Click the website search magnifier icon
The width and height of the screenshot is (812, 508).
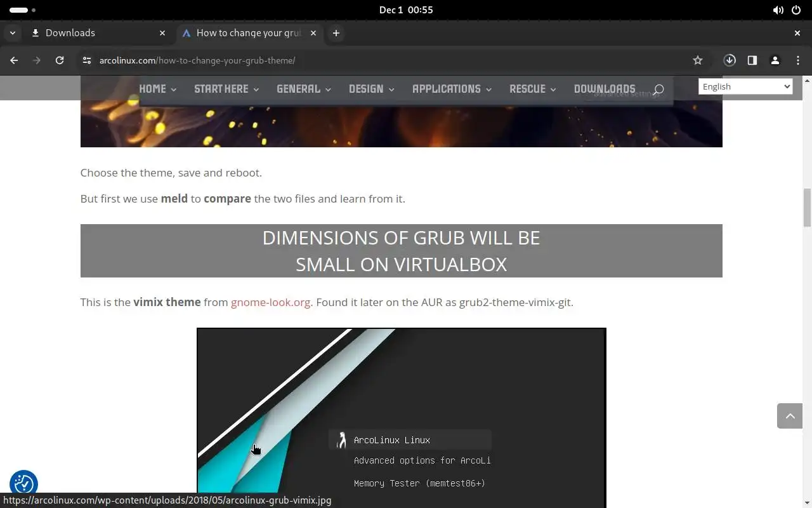click(x=658, y=90)
